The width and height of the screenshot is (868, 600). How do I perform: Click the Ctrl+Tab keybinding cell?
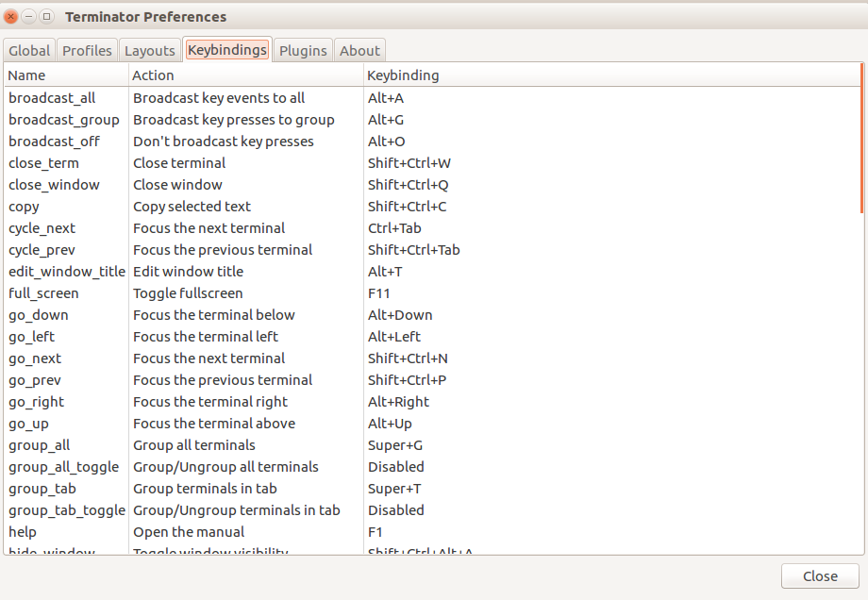[394, 228]
